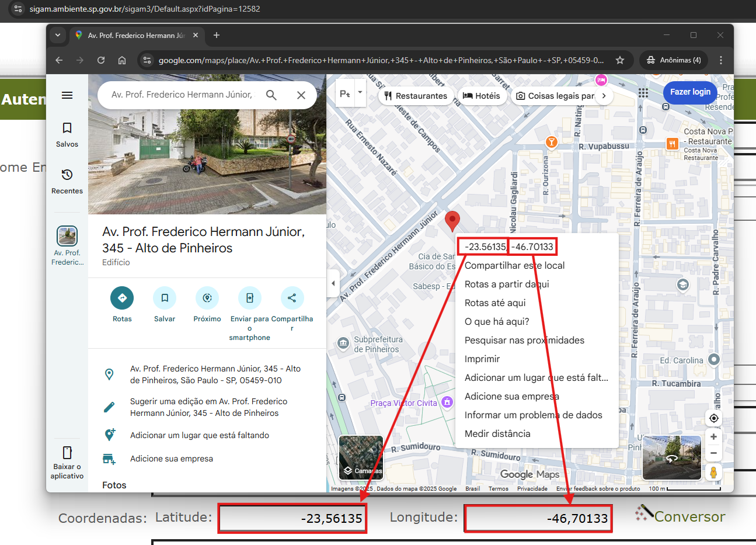Click the Fazer login button
756x545 pixels.
coord(689,92)
